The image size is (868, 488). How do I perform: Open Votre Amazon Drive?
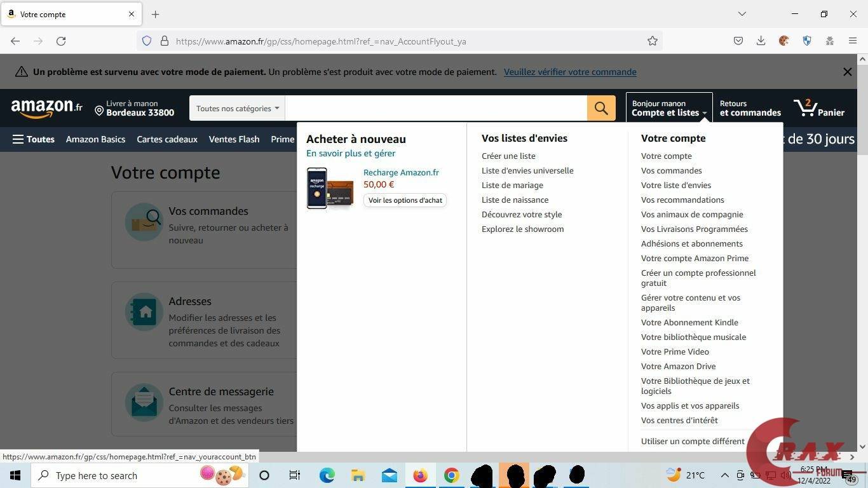678,366
